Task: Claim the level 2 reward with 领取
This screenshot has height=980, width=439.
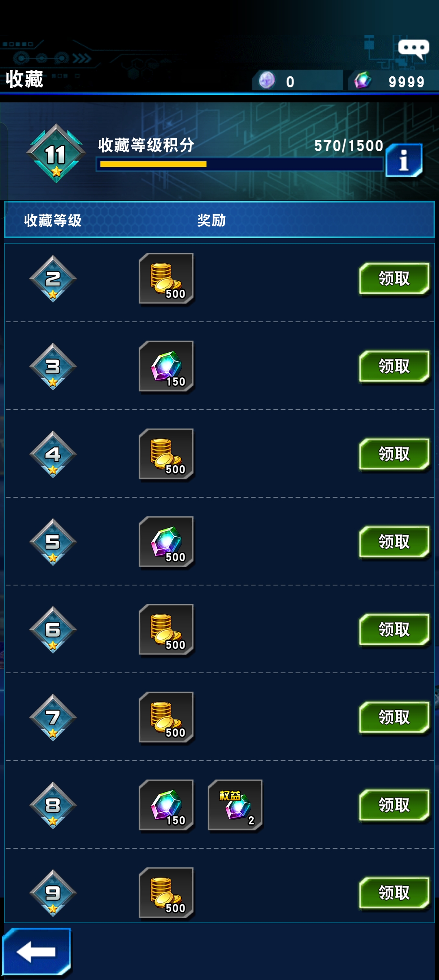Action: (x=394, y=279)
